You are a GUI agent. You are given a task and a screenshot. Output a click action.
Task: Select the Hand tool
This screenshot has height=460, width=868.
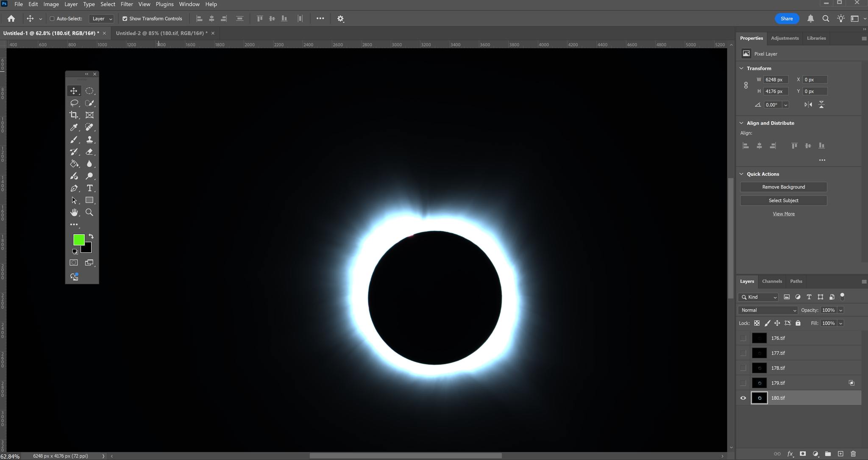click(74, 213)
